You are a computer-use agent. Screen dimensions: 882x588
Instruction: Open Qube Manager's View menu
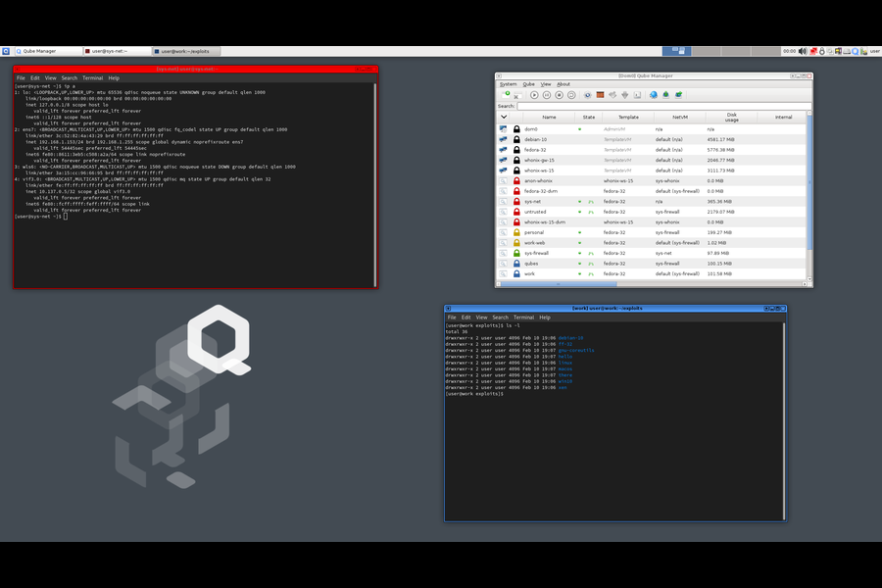click(546, 84)
